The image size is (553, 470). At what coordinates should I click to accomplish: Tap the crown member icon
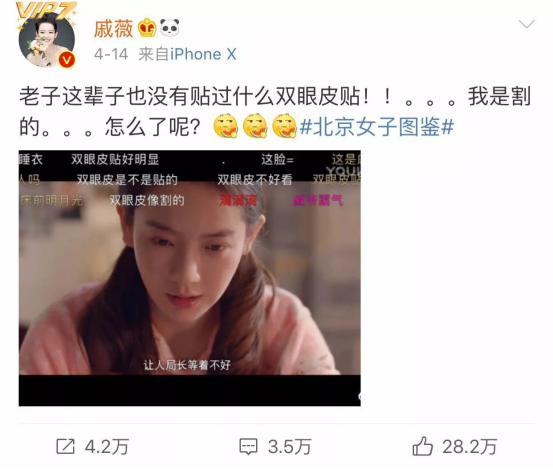(x=147, y=28)
